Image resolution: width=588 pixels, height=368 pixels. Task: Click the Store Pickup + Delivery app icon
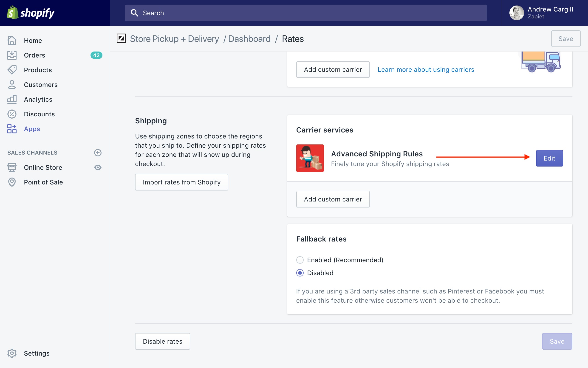(x=121, y=38)
